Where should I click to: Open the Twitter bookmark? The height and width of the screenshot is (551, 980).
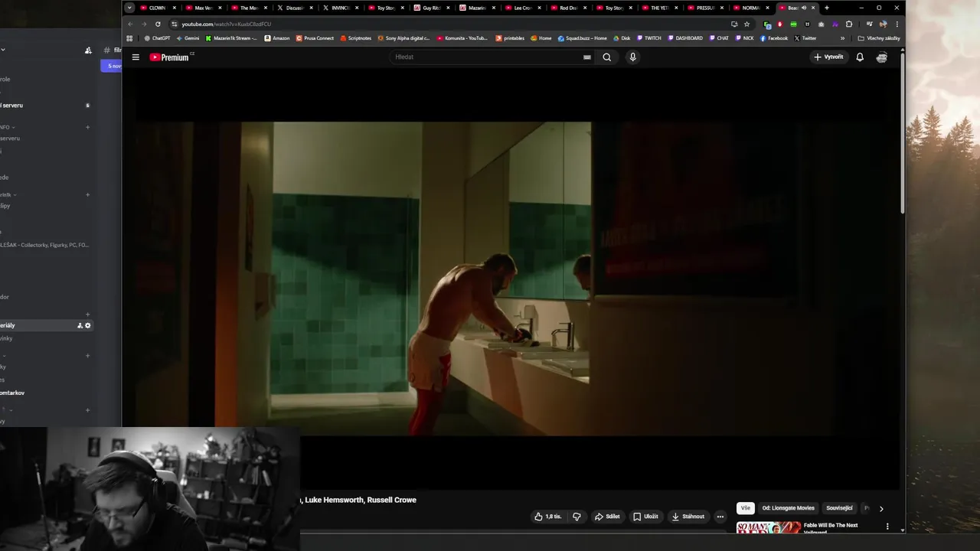click(x=805, y=38)
